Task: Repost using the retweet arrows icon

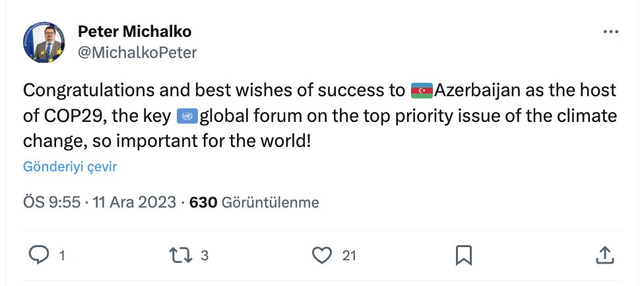Action: pyautogui.click(x=181, y=256)
